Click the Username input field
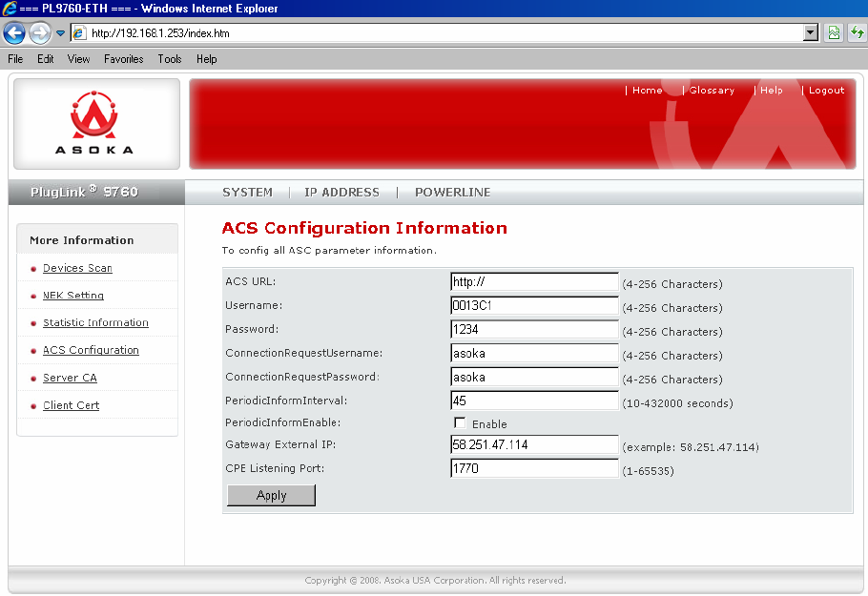The image size is (868, 596). coord(534,305)
